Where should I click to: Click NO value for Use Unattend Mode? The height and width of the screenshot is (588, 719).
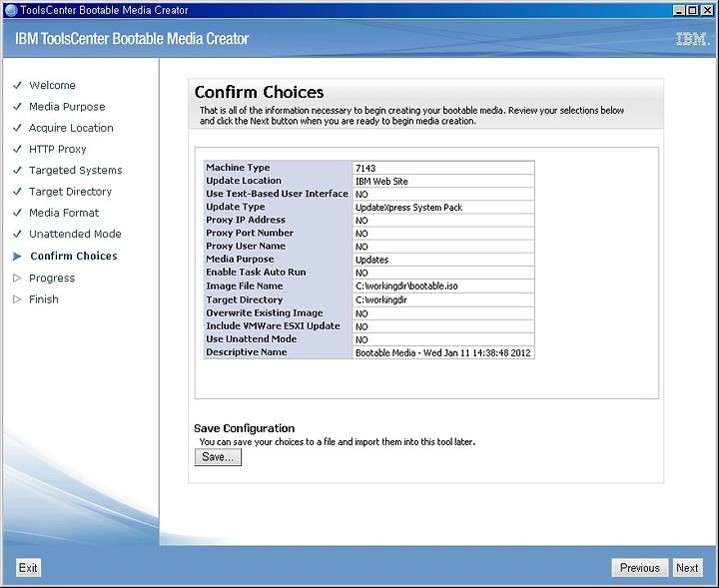click(x=361, y=340)
